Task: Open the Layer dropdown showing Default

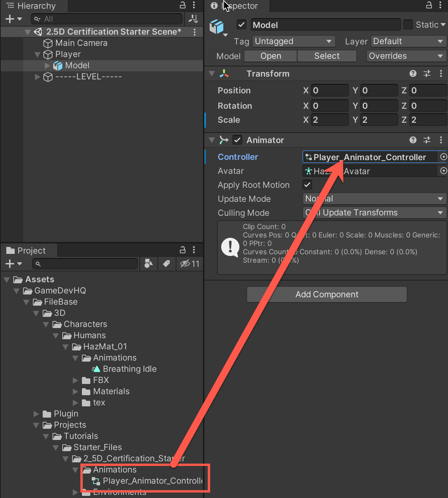Action: (408, 41)
